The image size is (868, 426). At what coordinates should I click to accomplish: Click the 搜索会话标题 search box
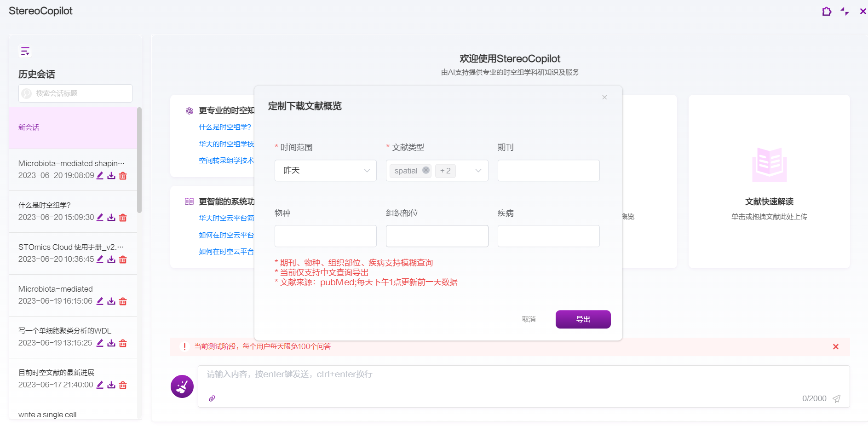pyautogui.click(x=75, y=93)
